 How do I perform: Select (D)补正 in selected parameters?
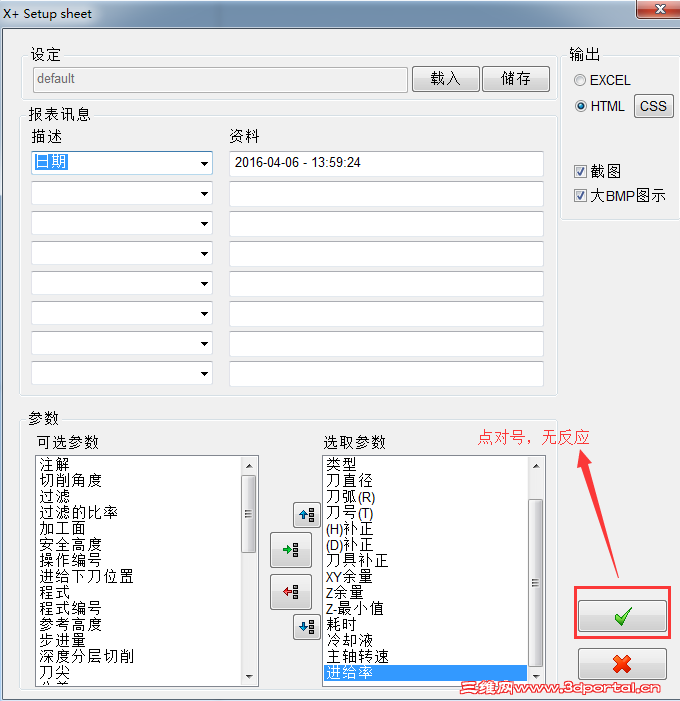[x=349, y=545]
